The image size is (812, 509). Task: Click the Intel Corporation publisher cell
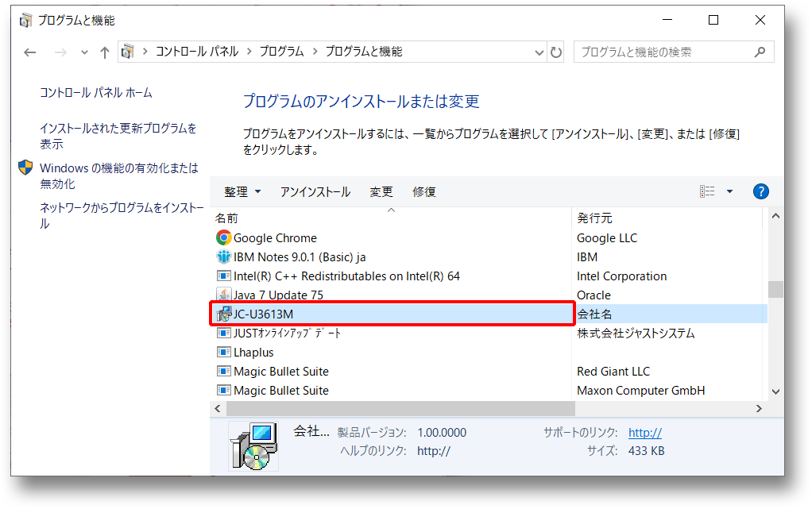coord(621,276)
